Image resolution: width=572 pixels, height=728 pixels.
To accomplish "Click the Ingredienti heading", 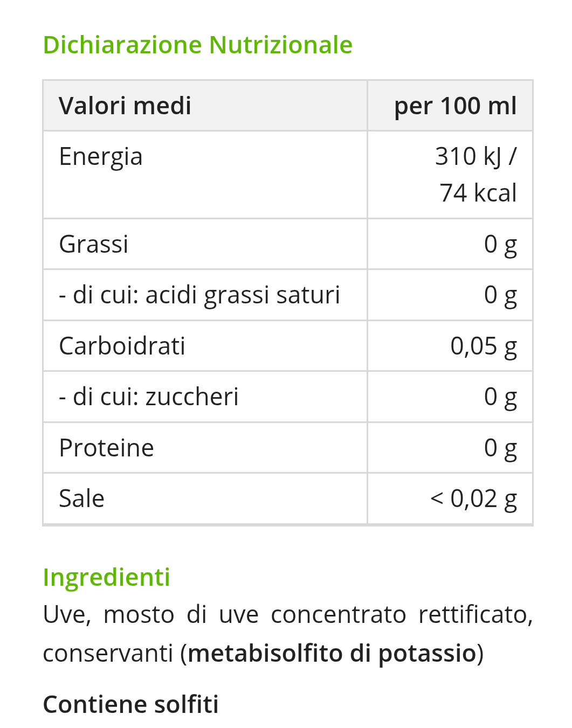I will (x=107, y=577).
